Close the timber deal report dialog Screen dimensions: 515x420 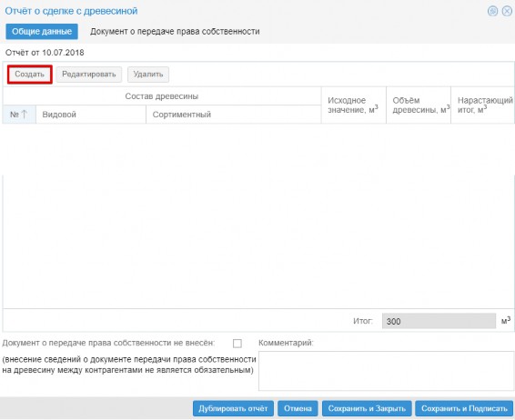tap(507, 11)
